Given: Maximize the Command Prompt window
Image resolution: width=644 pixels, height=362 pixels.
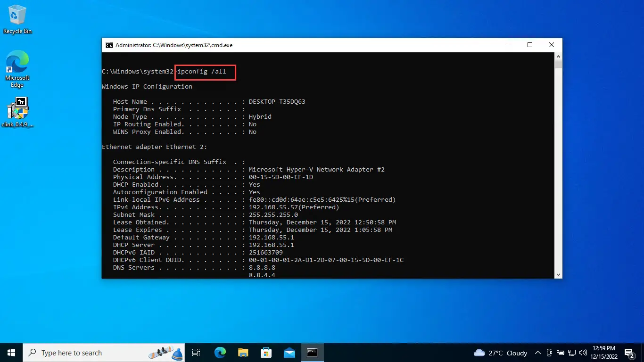Looking at the screenshot, I should (x=529, y=45).
